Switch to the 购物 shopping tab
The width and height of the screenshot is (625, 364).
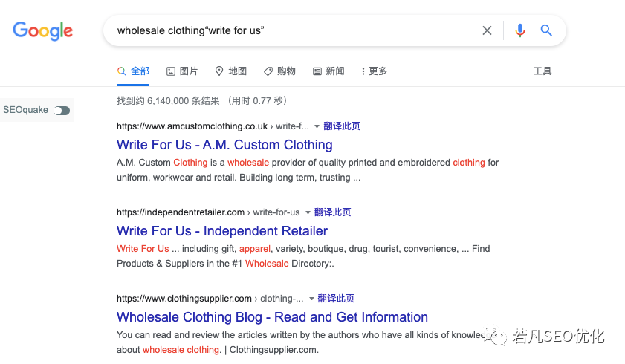coord(280,71)
